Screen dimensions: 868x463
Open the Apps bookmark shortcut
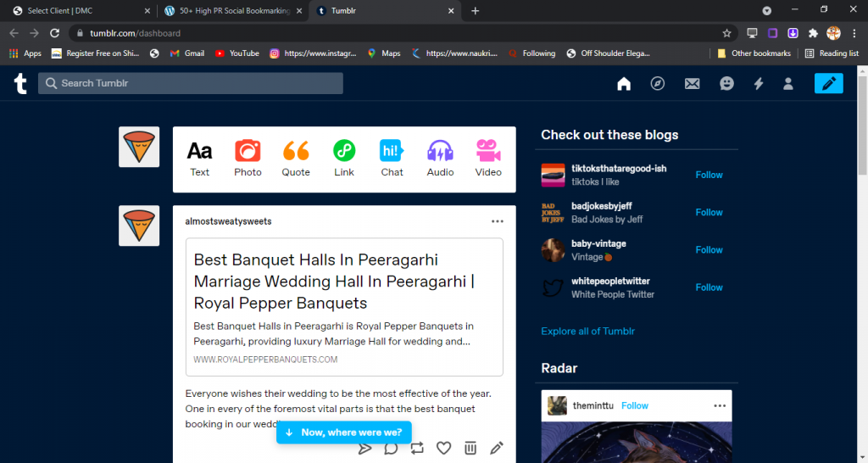(25, 53)
